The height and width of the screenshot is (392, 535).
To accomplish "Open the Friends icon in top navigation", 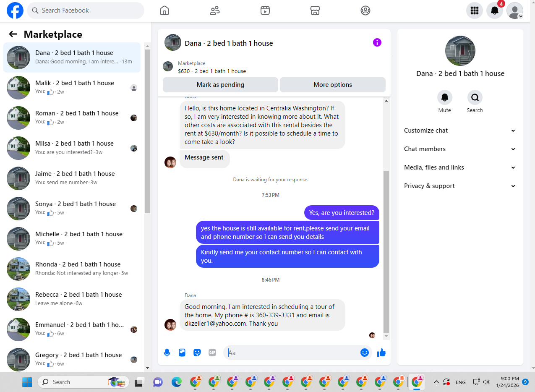I will (215, 10).
